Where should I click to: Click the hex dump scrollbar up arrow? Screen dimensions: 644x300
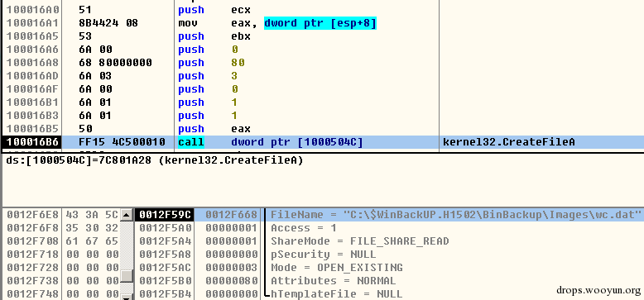coord(127,214)
